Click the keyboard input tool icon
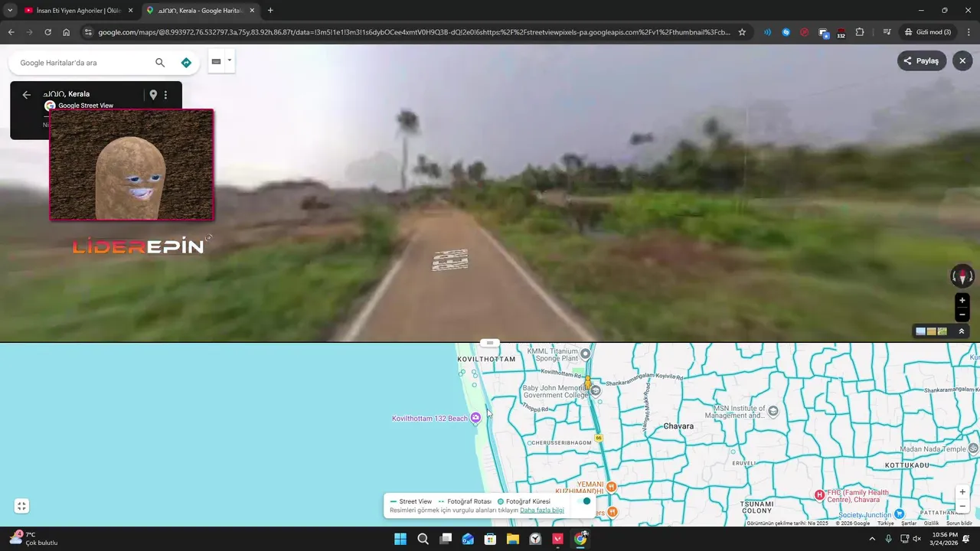The image size is (980, 551). coord(216,61)
